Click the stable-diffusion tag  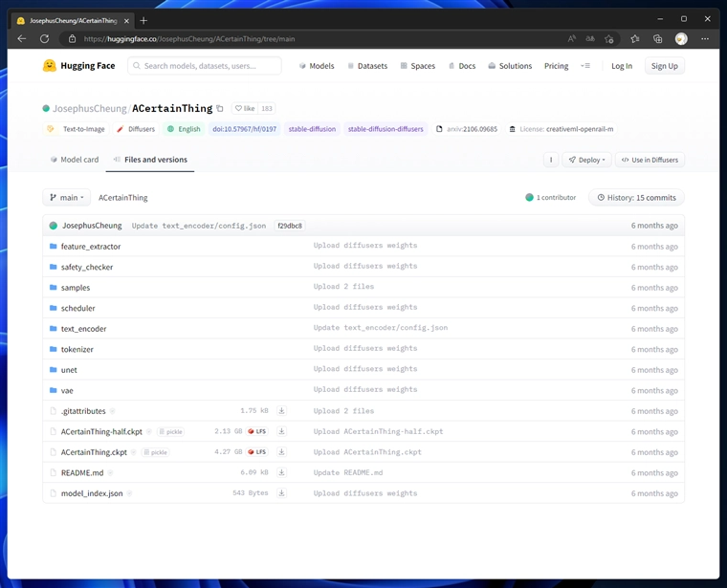coord(312,129)
